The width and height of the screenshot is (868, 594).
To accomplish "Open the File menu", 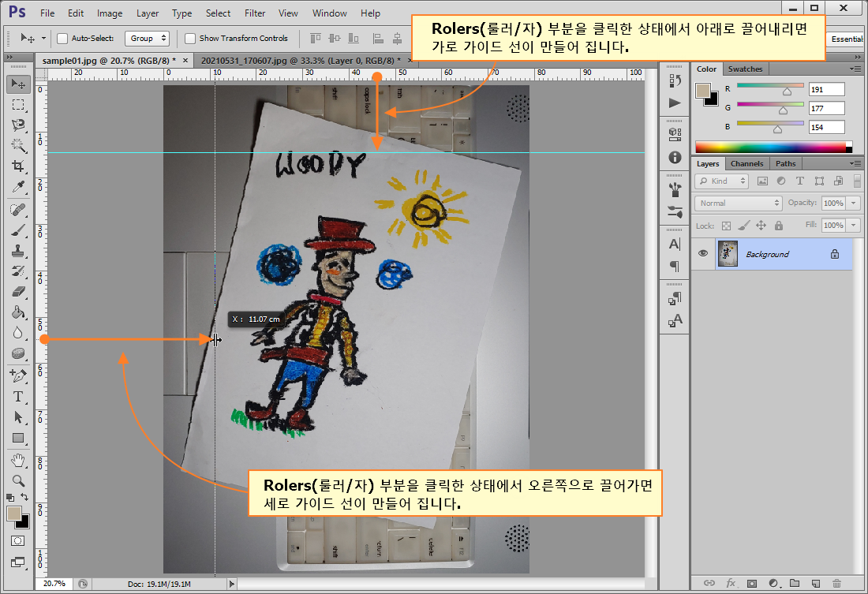I will pyautogui.click(x=47, y=13).
